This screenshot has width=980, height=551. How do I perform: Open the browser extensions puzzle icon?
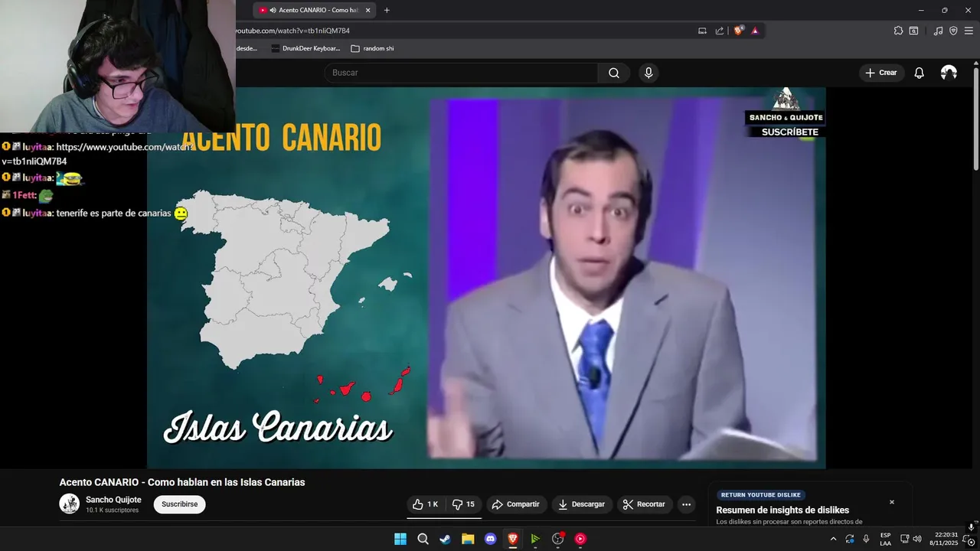(x=898, y=31)
